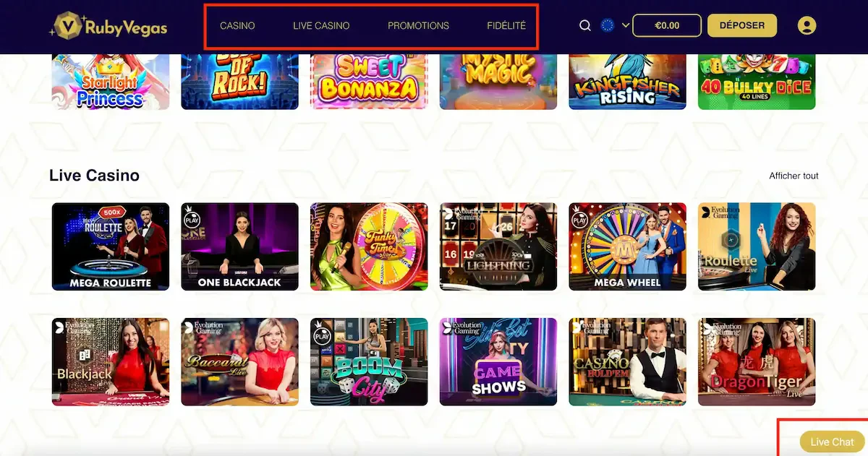868x456 pixels.
Task: Open the One Blackjack game thumbnail
Action: 239,246
